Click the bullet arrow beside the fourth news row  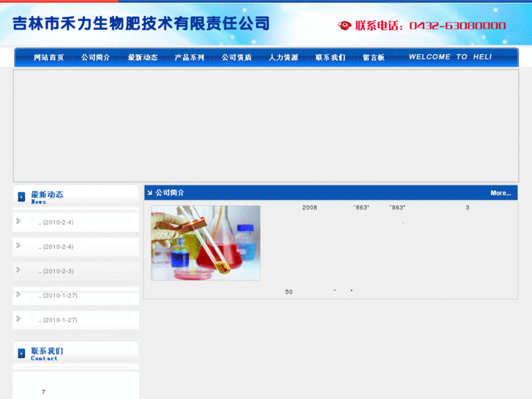tap(18, 294)
